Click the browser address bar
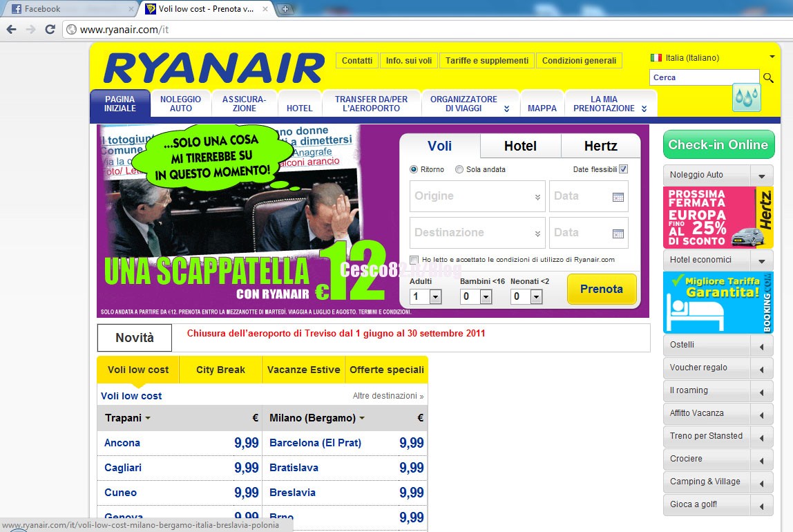The image size is (793, 532). [428, 29]
